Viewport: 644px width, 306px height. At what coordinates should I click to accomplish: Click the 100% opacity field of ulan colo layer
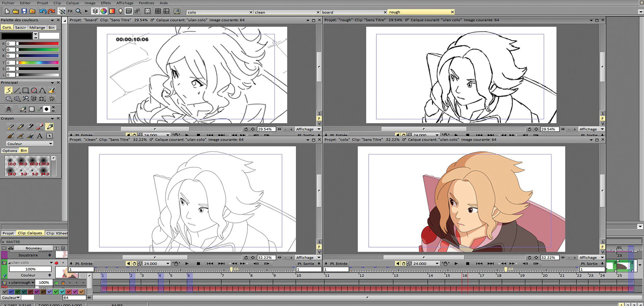30,269
